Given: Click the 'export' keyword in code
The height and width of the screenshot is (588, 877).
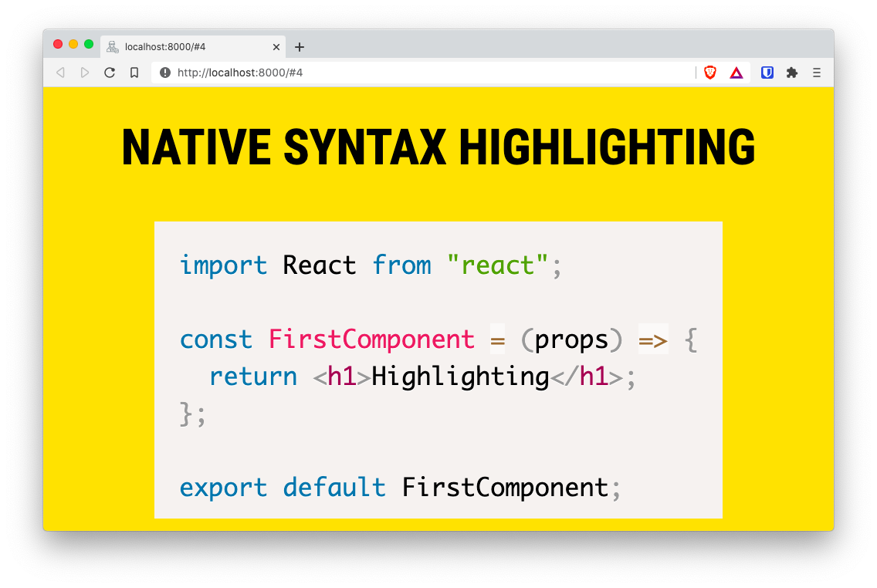Looking at the screenshot, I should [223, 488].
